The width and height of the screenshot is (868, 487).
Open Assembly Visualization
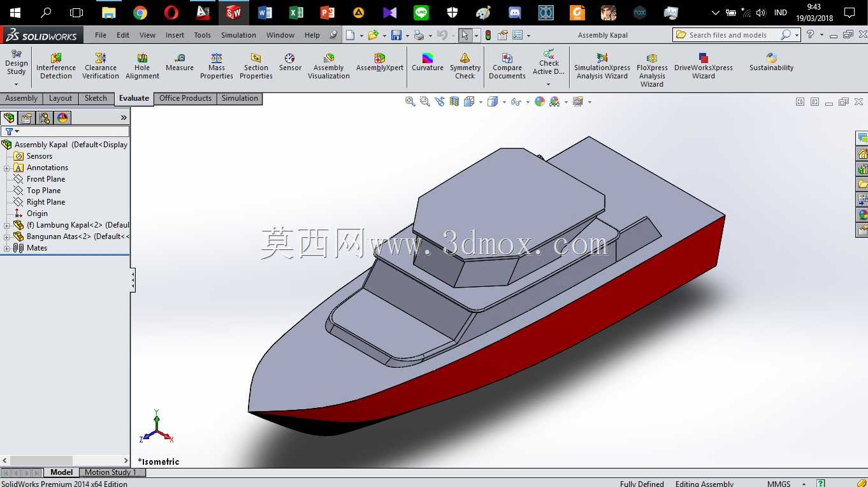point(329,66)
